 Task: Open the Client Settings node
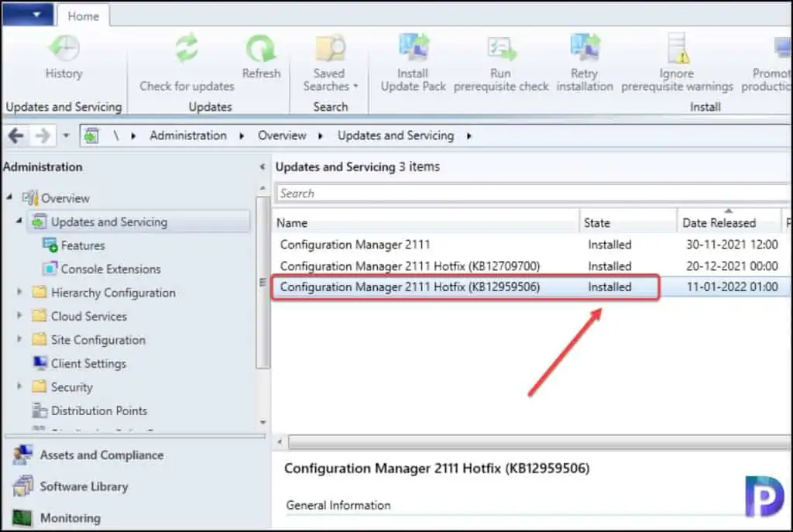[x=88, y=364]
